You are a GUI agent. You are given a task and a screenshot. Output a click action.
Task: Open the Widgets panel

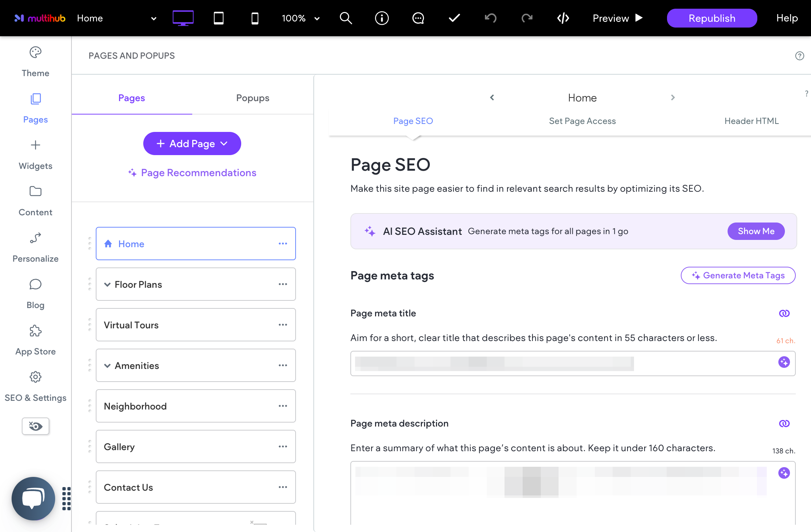[x=36, y=155]
